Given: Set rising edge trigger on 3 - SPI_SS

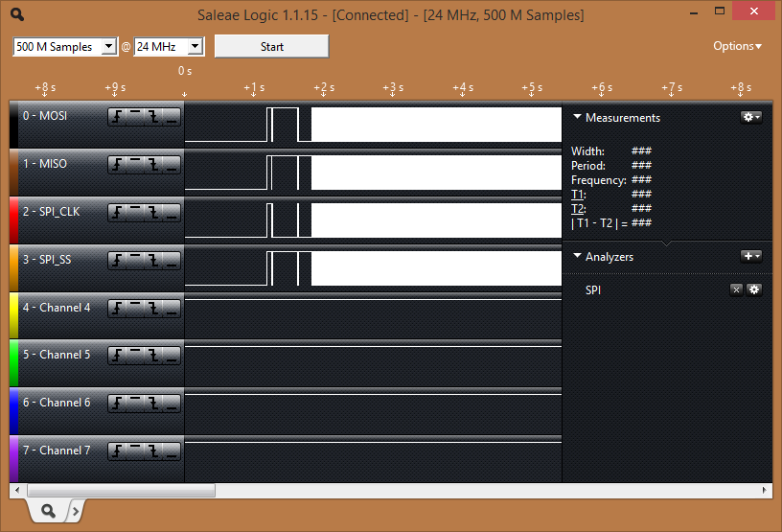Looking at the screenshot, I should click(118, 261).
